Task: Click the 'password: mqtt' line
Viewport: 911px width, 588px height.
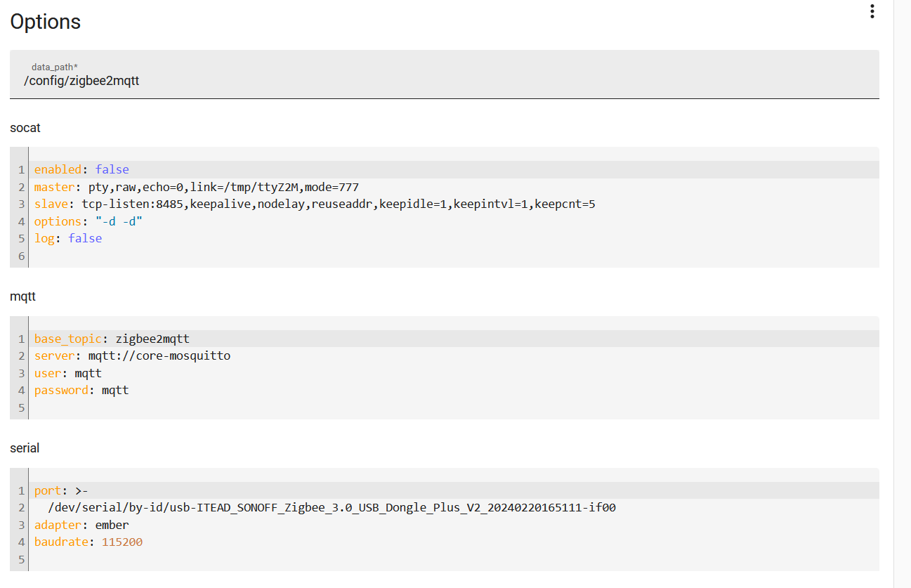Action: (x=81, y=390)
